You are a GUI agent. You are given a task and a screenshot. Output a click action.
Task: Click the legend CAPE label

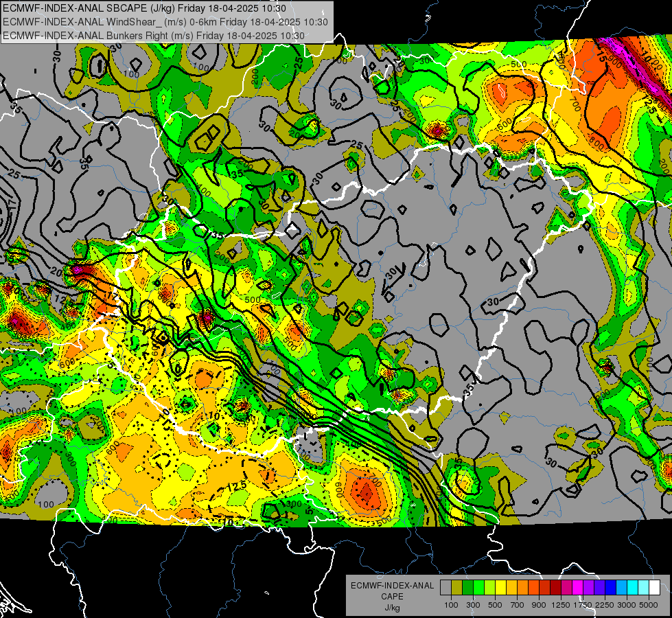392,597
